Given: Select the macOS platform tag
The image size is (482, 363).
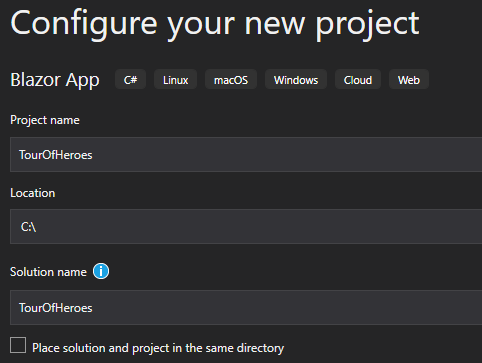Looking at the screenshot, I should [x=231, y=80].
